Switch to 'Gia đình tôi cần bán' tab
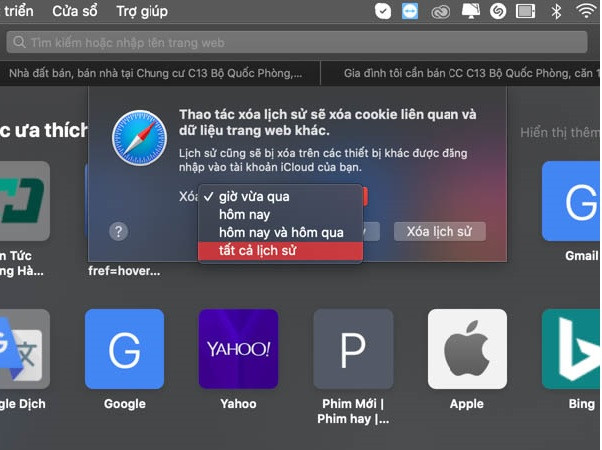 tap(461, 73)
